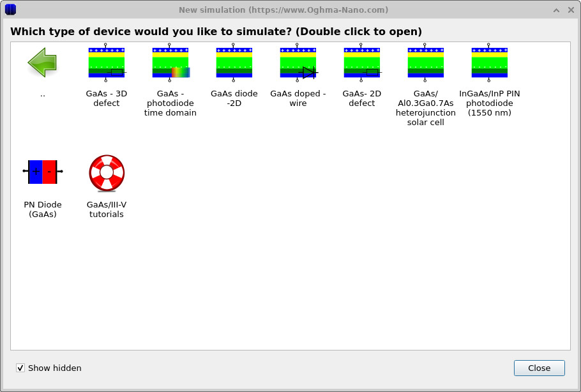This screenshot has width=581, height=392.
Task: Go back using the green arrow icon
Action: point(42,62)
